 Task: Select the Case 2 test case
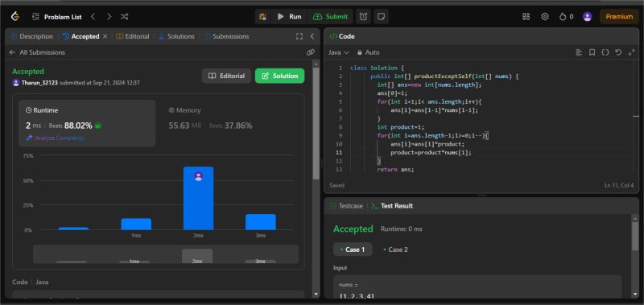click(x=395, y=249)
